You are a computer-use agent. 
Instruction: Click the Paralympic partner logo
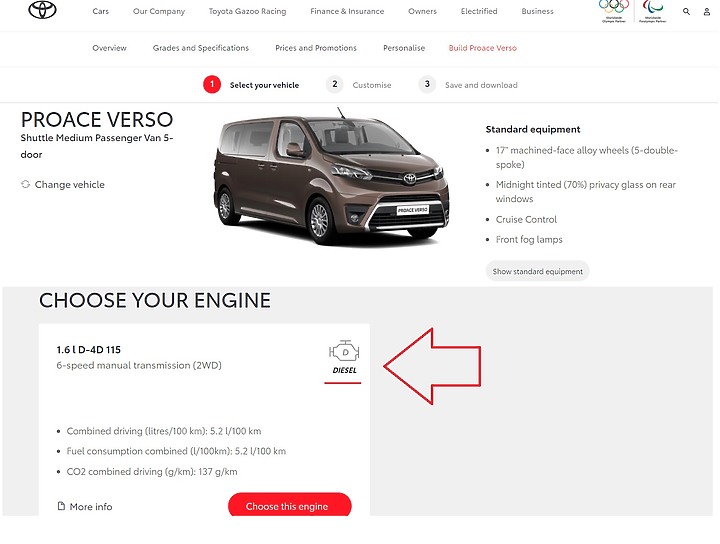tap(652, 11)
